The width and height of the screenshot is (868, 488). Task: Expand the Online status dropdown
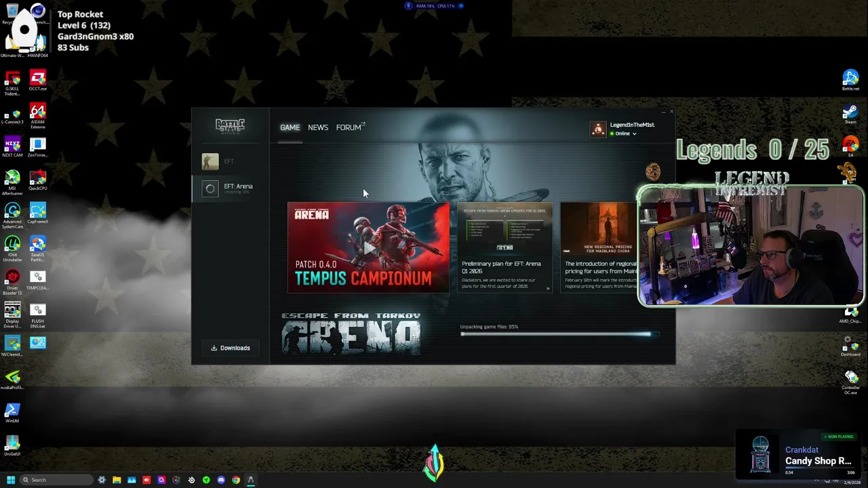623,134
